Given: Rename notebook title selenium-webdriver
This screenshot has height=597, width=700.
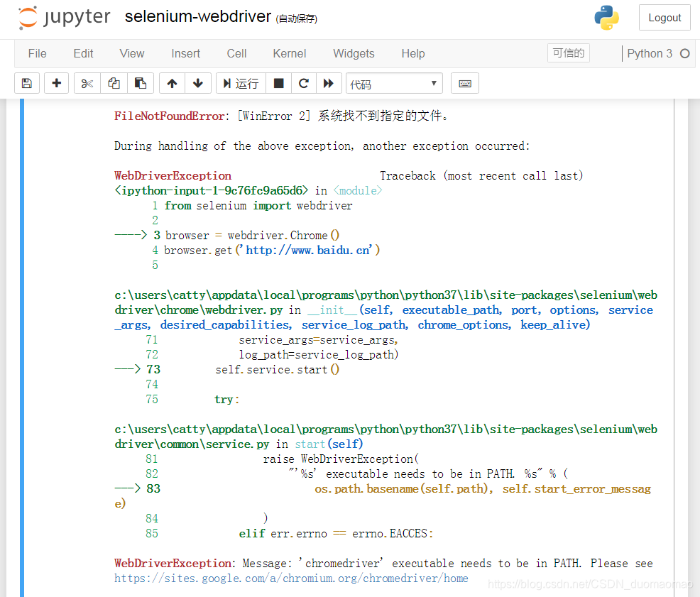Looking at the screenshot, I should coord(198,16).
